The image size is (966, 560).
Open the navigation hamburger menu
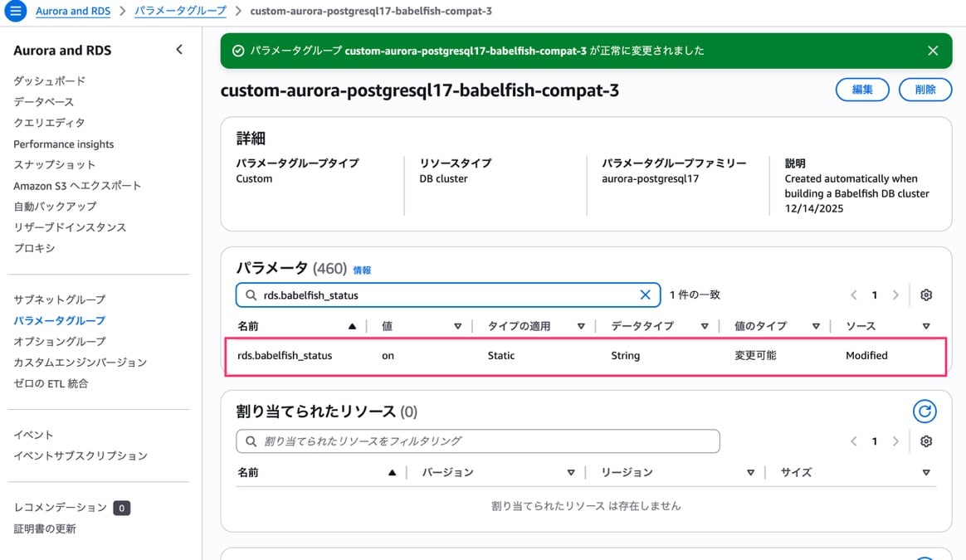16,11
